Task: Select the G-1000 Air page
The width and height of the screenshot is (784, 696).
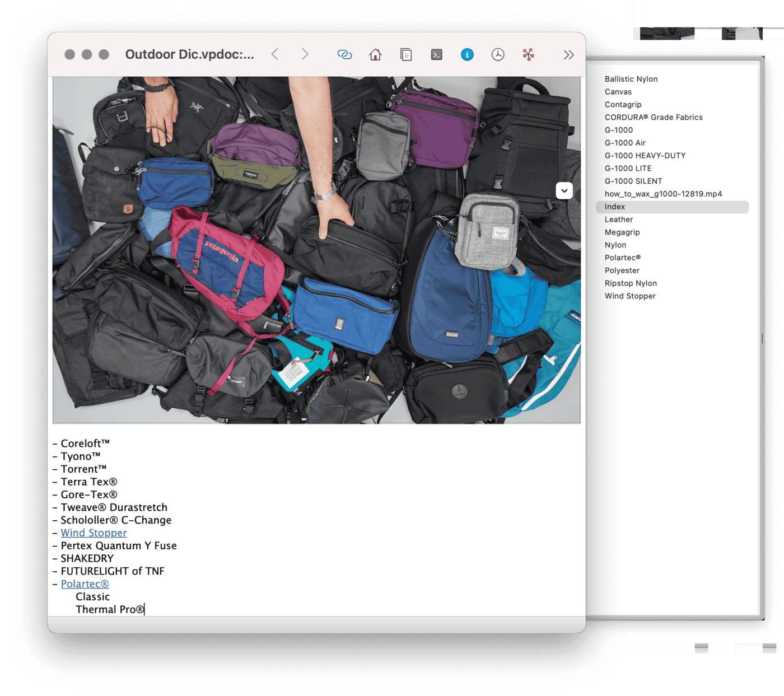Action: [625, 143]
